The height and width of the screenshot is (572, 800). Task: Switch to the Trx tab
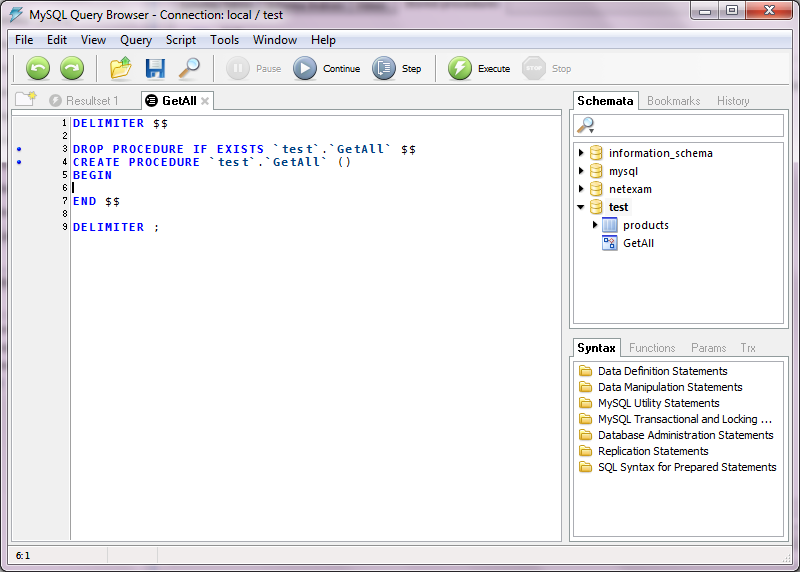click(747, 347)
